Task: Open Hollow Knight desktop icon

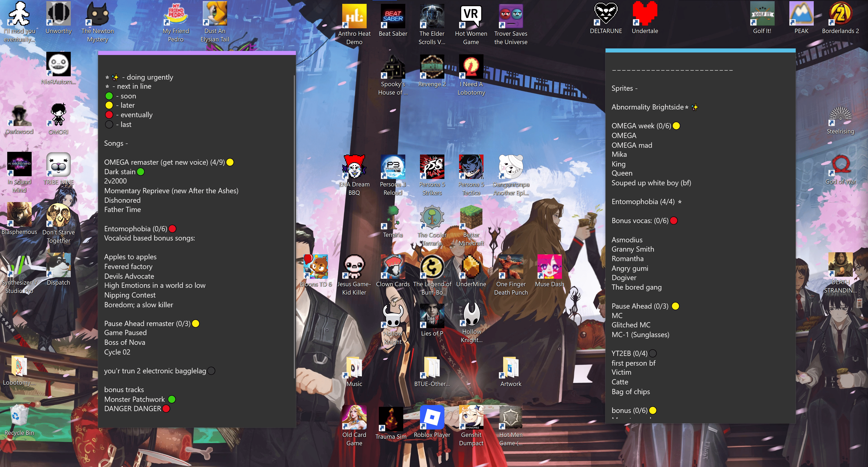Action: 393,317
